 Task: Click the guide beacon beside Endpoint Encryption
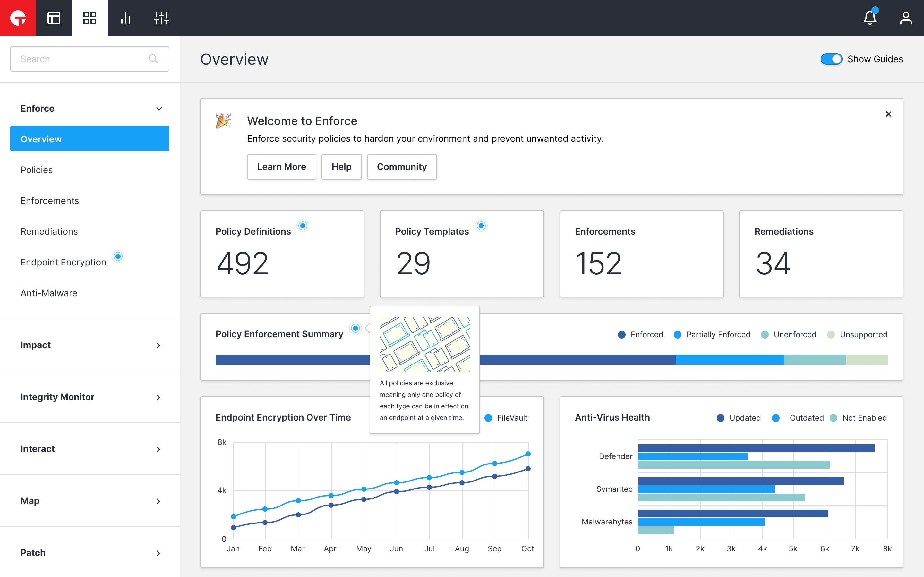(118, 256)
